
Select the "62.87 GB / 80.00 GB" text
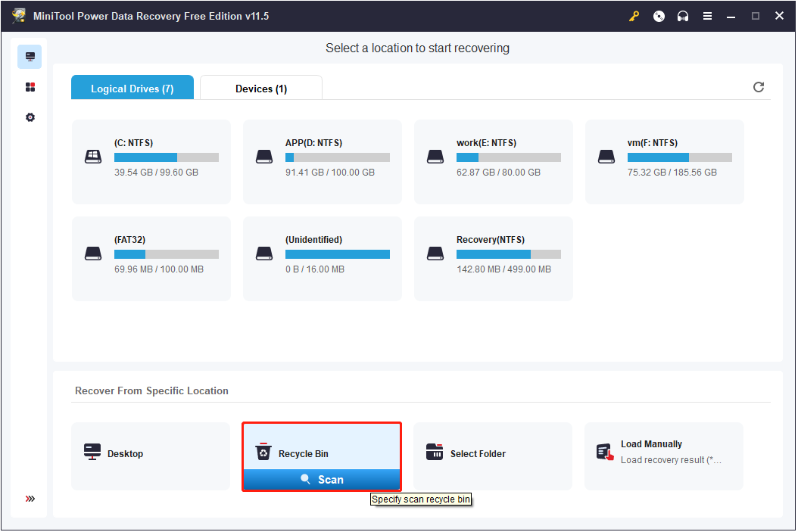coord(498,173)
